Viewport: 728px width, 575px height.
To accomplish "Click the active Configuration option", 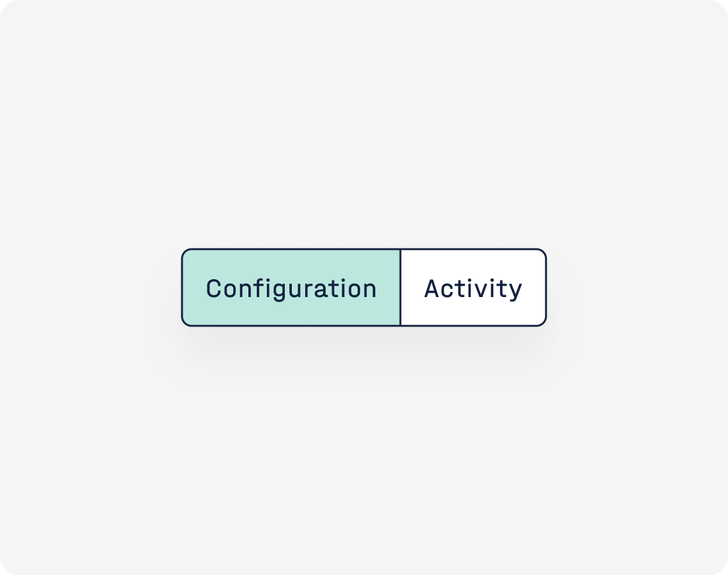I will tap(291, 287).
